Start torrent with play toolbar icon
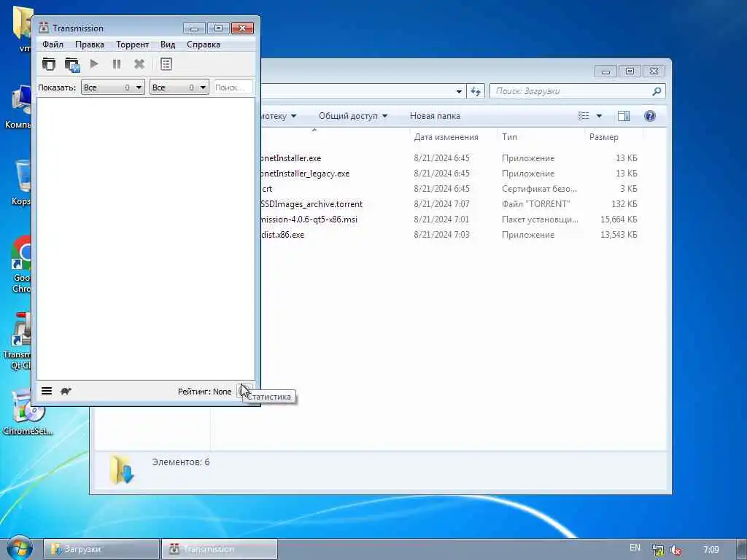Image resolution: width=747 pixels, height=560 pixels. tap(94, 64)
